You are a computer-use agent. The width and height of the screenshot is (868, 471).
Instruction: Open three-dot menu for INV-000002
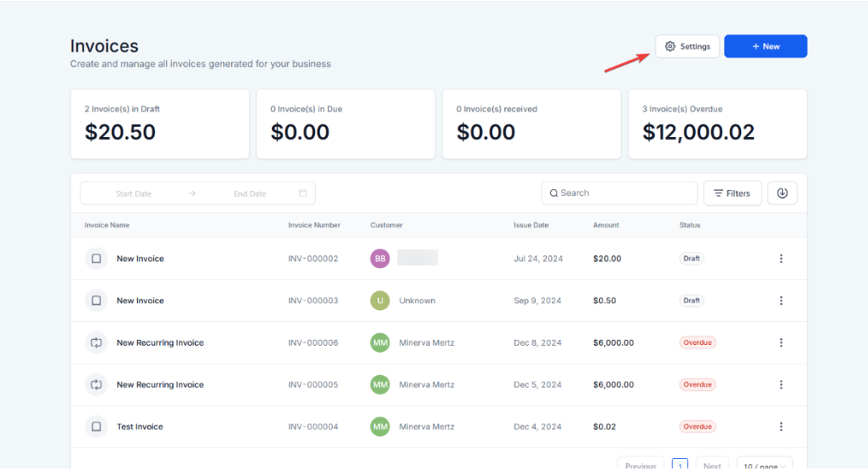[781, 259]
